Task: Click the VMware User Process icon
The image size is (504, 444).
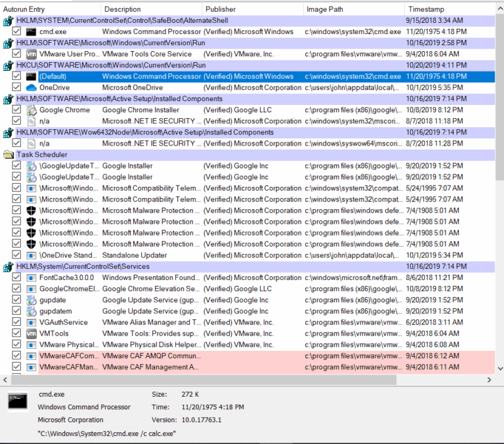Action: (31, 54)
